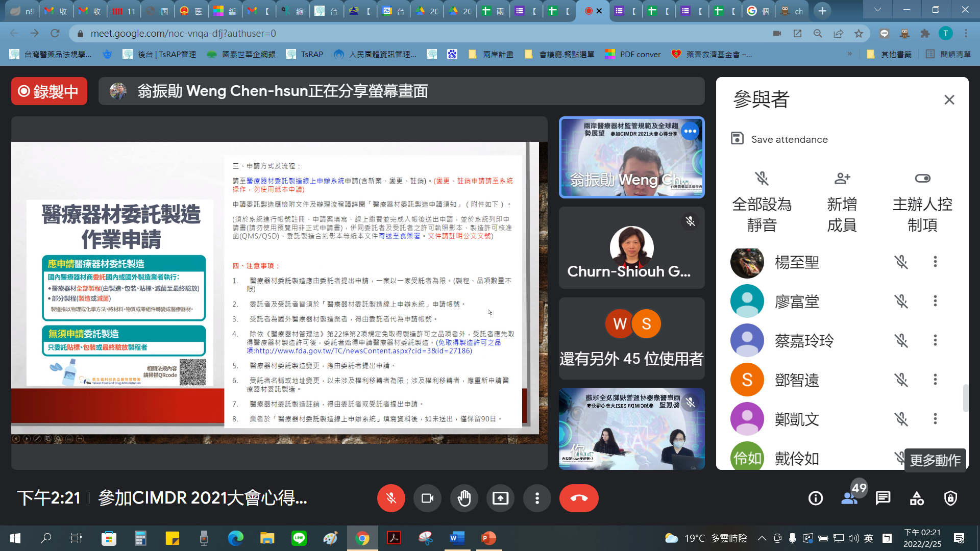The image size is (980, 551).
Task: Hang up with red leave call button
Action: [x=578, y=498]
